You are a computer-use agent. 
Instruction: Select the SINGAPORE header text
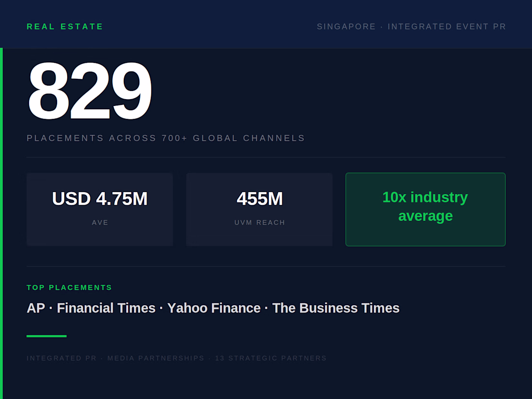click(346, 27)
